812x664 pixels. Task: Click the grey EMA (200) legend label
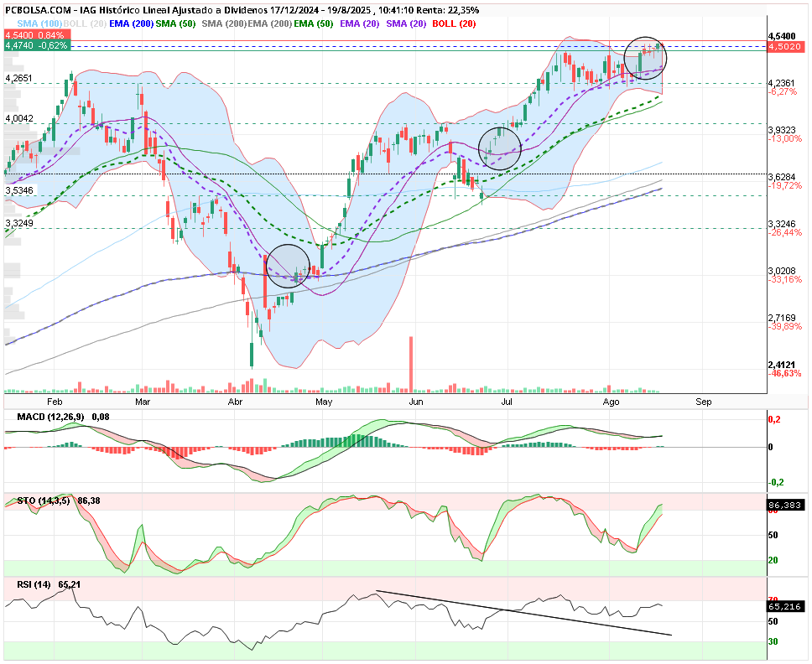[270, 23]
